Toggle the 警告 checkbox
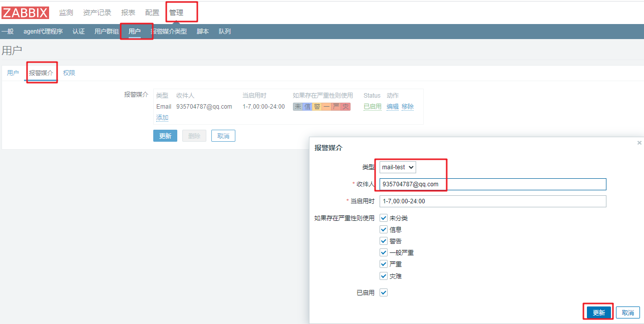The height and width of the screenshot is (324, 644). [384, 241]
